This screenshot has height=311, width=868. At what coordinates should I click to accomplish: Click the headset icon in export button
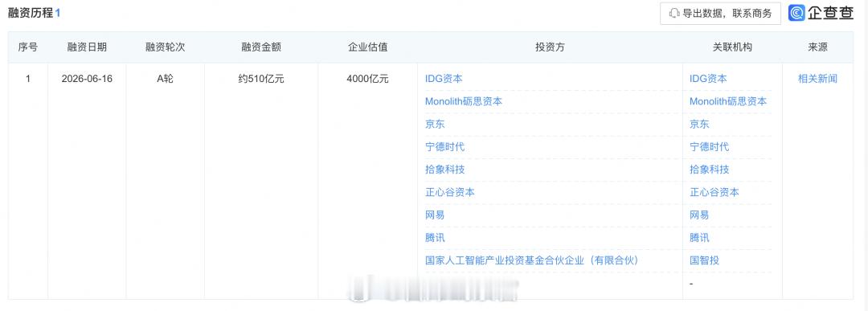click(674, 14)
